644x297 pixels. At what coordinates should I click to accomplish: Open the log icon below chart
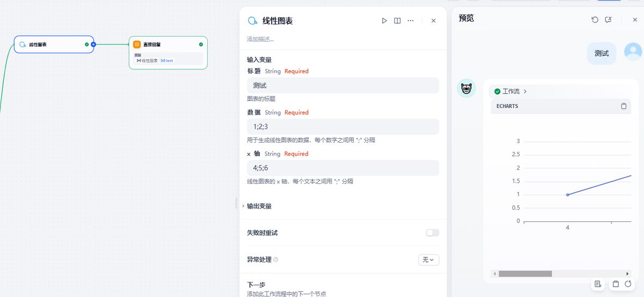pyautogui.click(x=598, y=284)
